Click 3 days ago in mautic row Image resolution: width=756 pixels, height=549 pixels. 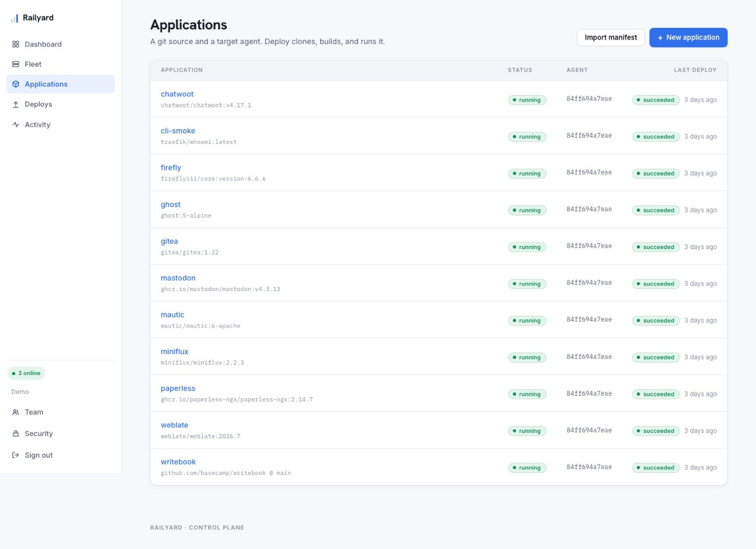(700, 321)
